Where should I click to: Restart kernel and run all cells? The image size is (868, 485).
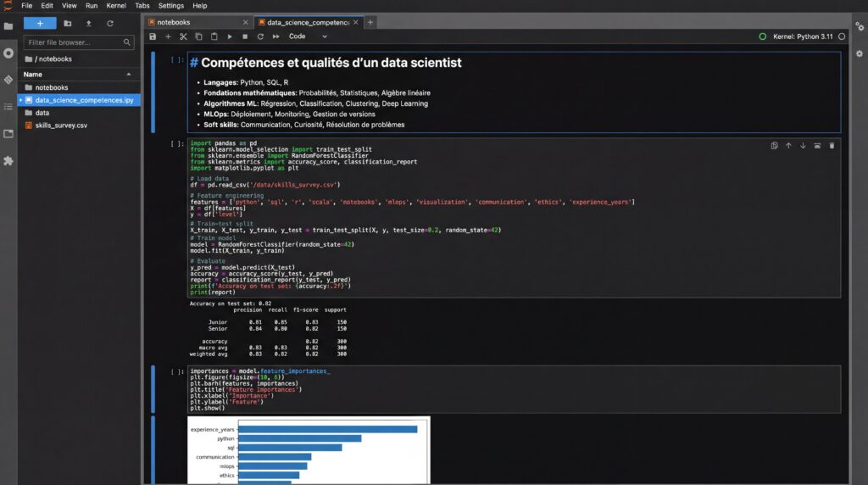pyautogui.click(x=275, y=36)
